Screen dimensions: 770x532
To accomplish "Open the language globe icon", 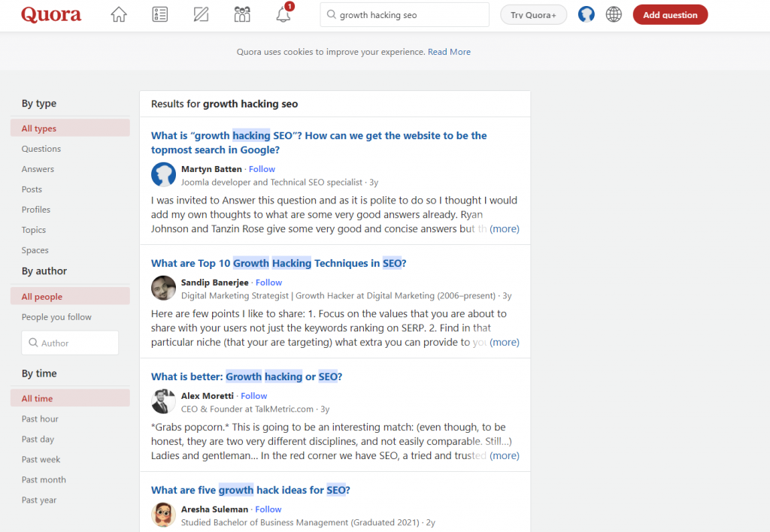I will [614, 15].
